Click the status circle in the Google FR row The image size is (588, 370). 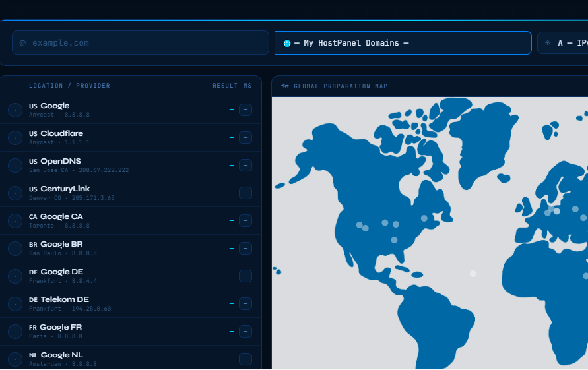(x=15, y=332)
